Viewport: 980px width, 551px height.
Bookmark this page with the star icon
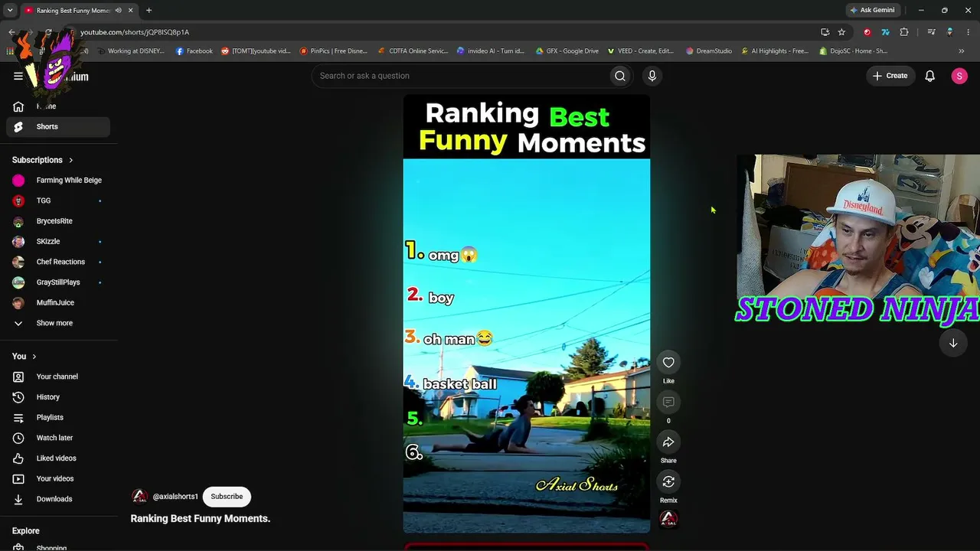tap(841, 32)
